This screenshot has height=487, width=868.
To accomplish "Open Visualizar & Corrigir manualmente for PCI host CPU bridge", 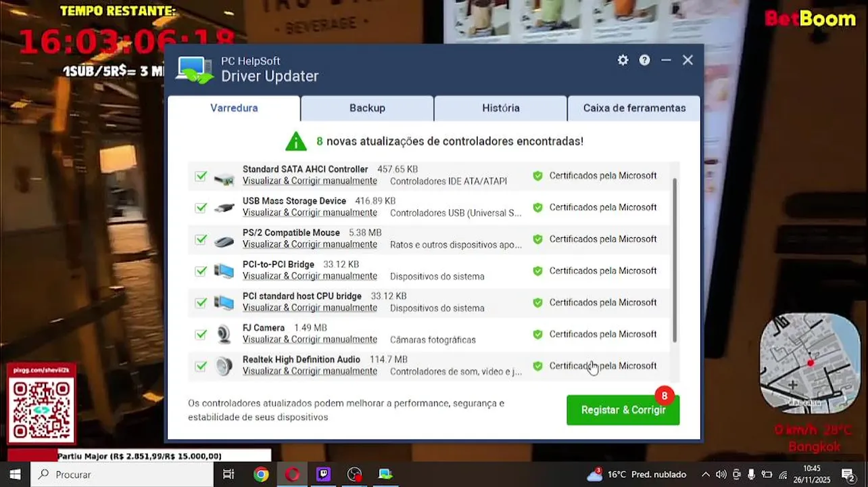I will (310, 308).
